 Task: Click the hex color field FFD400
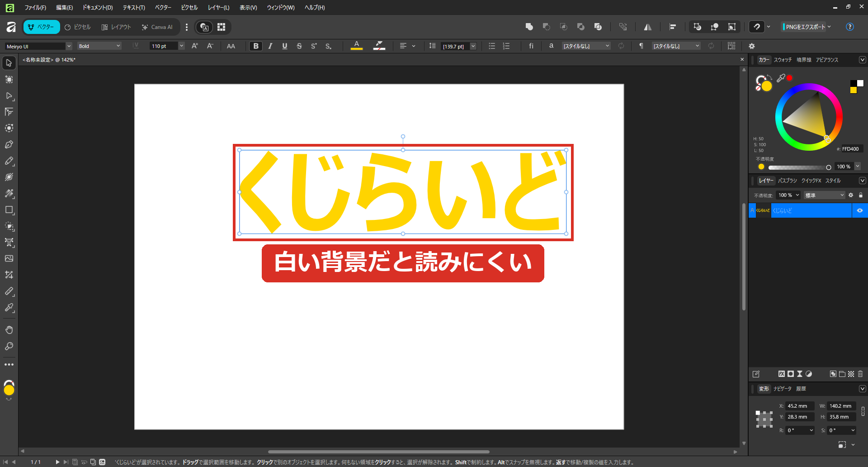pyautogui.click(x=852, y=149)
